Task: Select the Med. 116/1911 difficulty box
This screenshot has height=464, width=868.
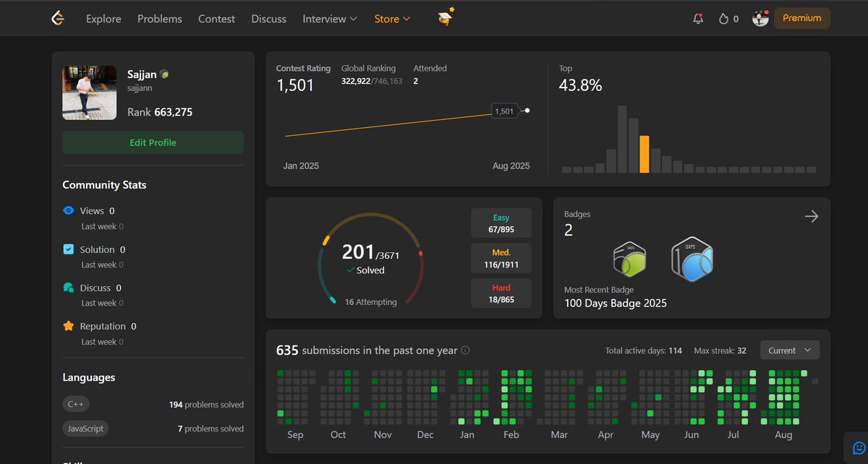Action: (501, 258)
